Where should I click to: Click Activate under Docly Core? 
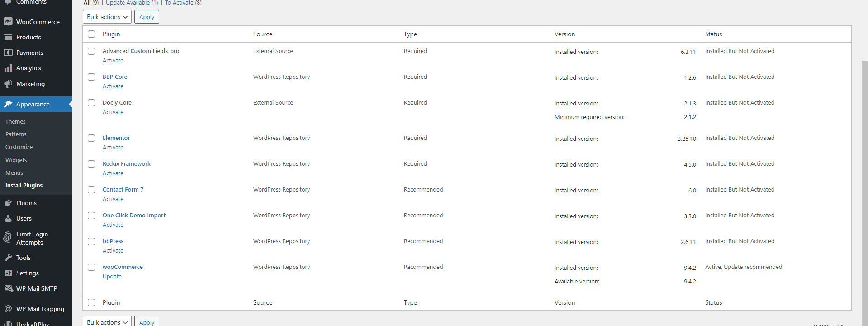tap(113, 112)
